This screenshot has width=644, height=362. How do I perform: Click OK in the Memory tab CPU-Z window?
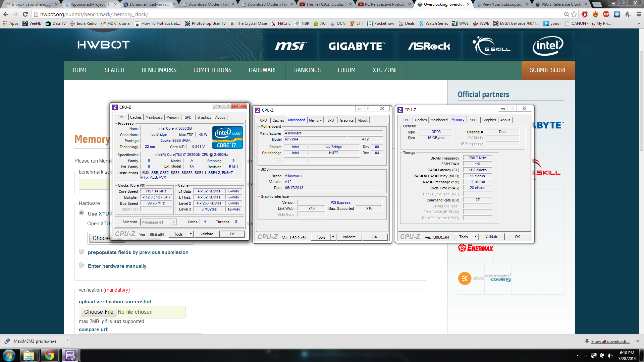tap(517, 237)
